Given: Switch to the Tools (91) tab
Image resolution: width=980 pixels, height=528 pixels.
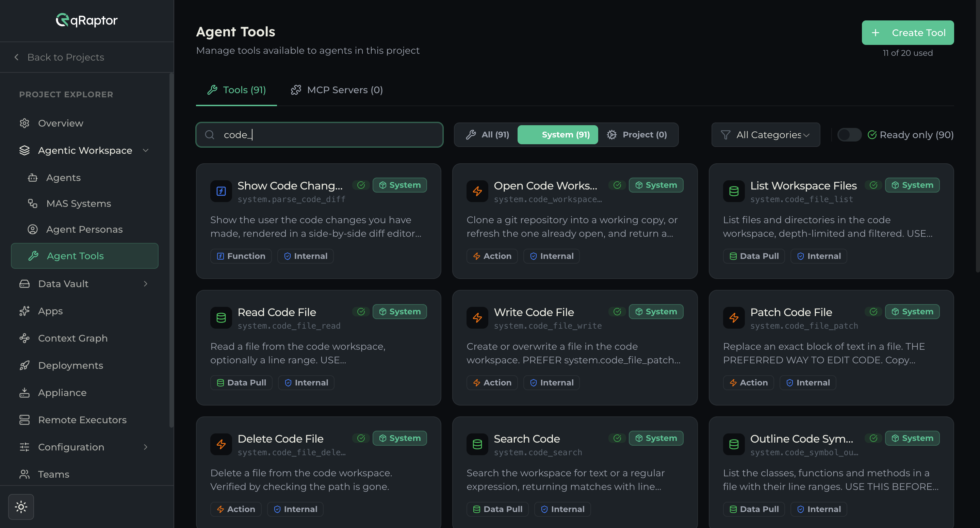Looking at the screenshot, I should coord(236,90).
